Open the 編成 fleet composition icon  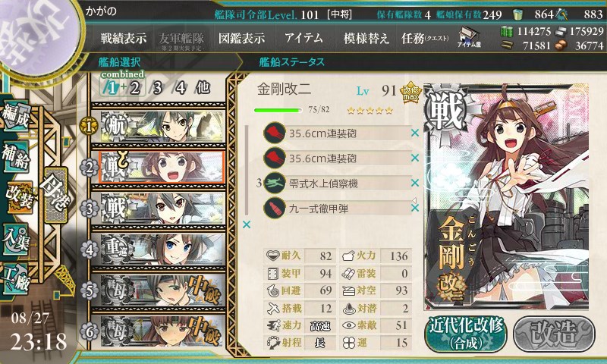(16, 116)
